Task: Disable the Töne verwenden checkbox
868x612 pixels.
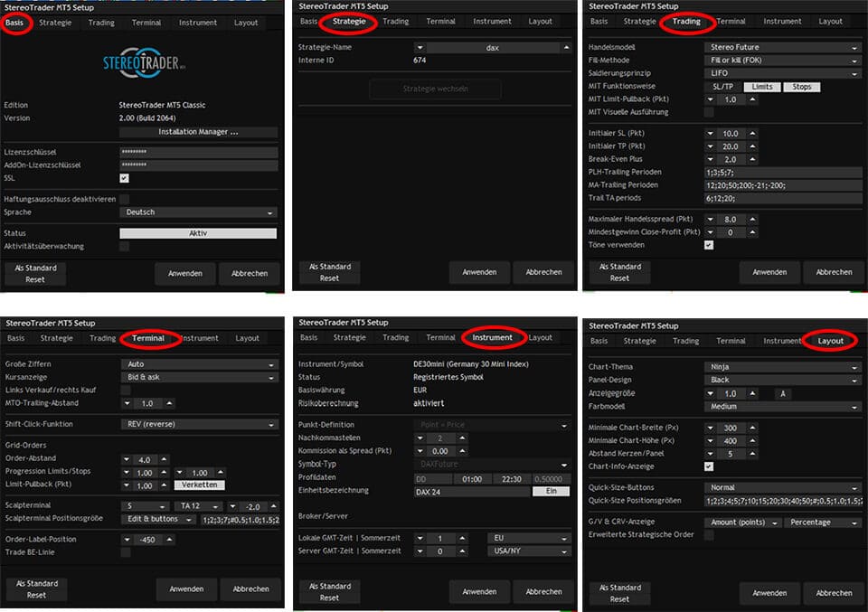Action: [709, 245]
